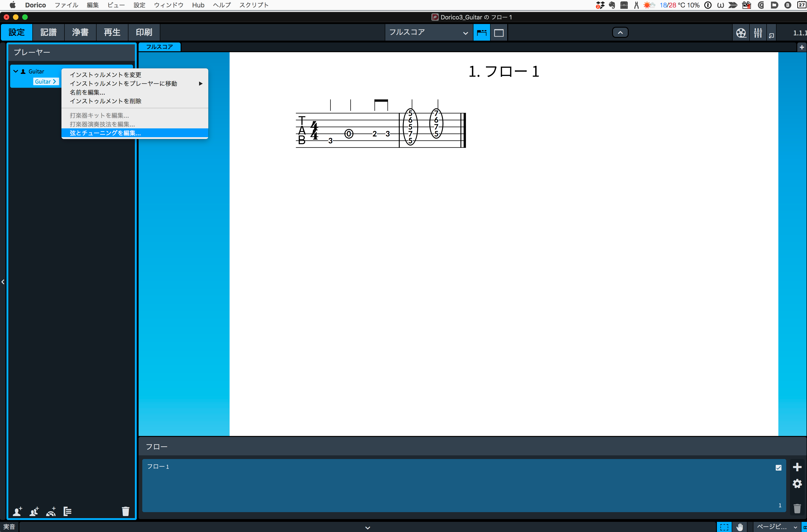
Task: Open the ファイル menu
Action: click(66, 5)
